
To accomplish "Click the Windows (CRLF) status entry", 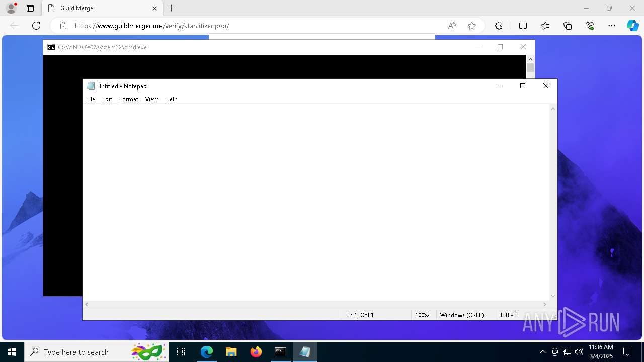I will 462,315.
